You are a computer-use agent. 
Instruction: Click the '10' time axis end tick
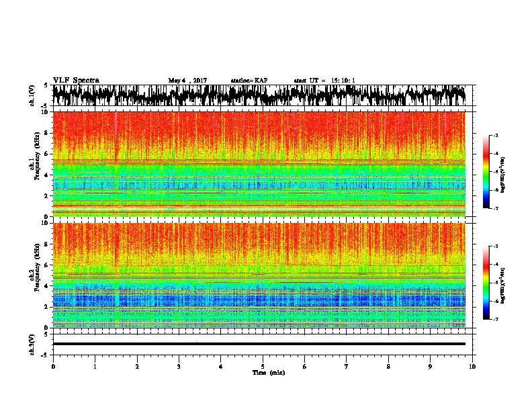(472, 366)
